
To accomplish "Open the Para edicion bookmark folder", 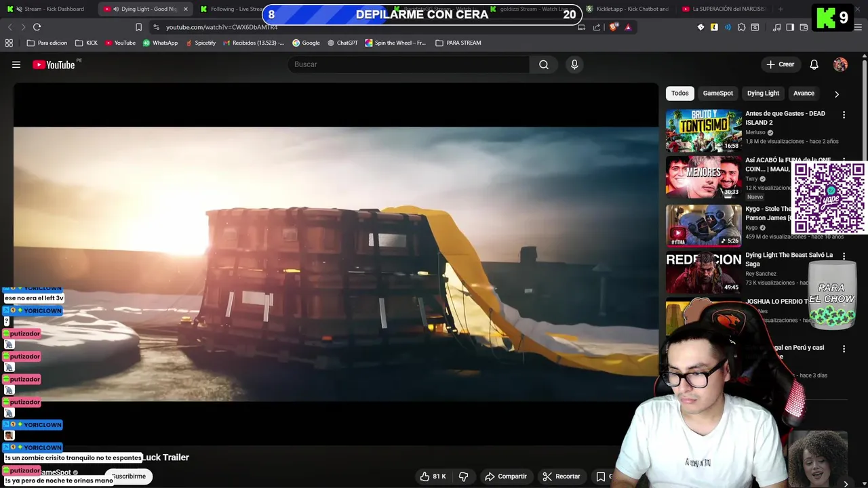I will (x=47, y=43).
